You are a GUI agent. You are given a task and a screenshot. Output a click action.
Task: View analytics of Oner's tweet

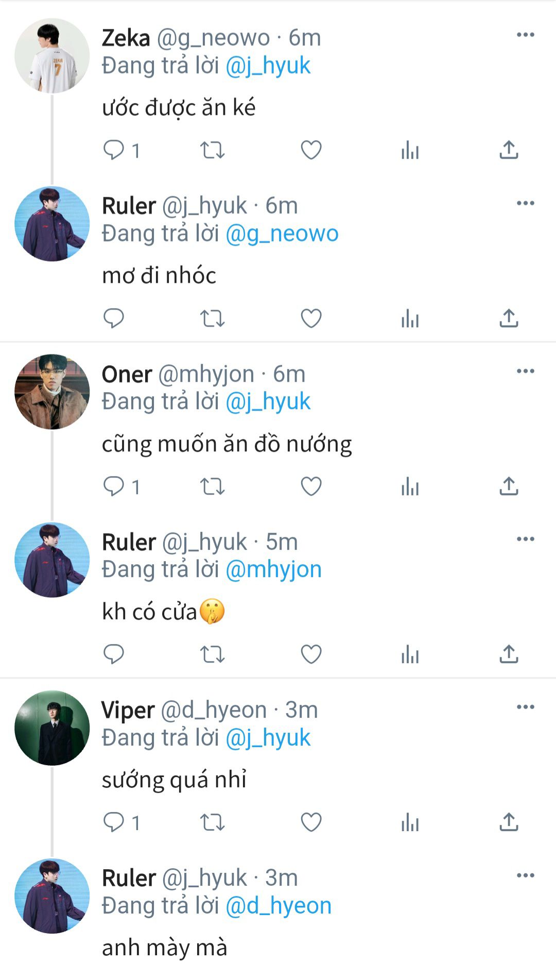point(410,486)
